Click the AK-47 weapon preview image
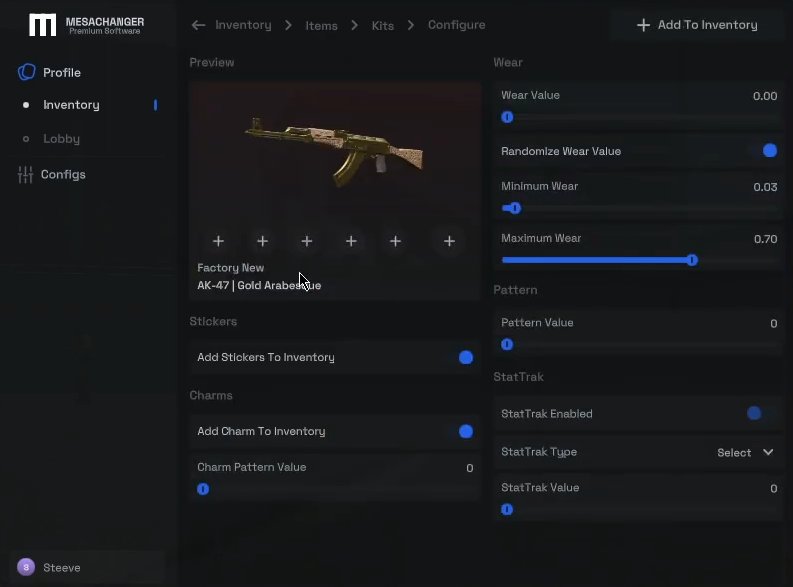 (x=334, y=152)
